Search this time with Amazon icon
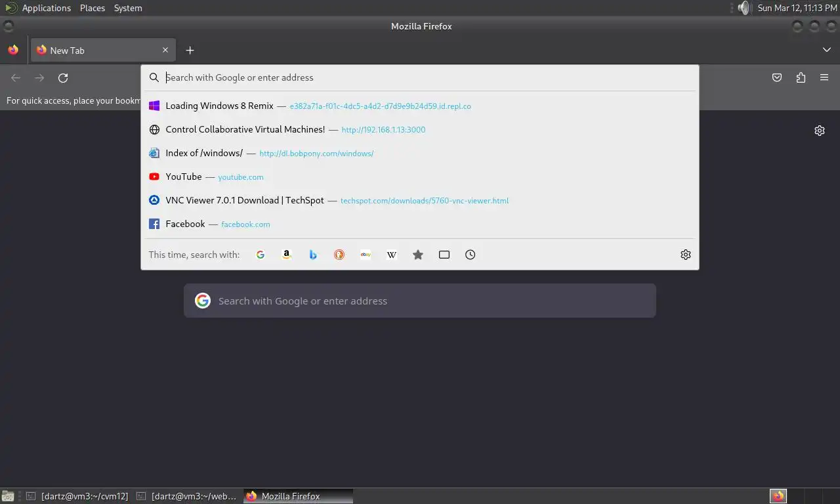 (287, 255)
